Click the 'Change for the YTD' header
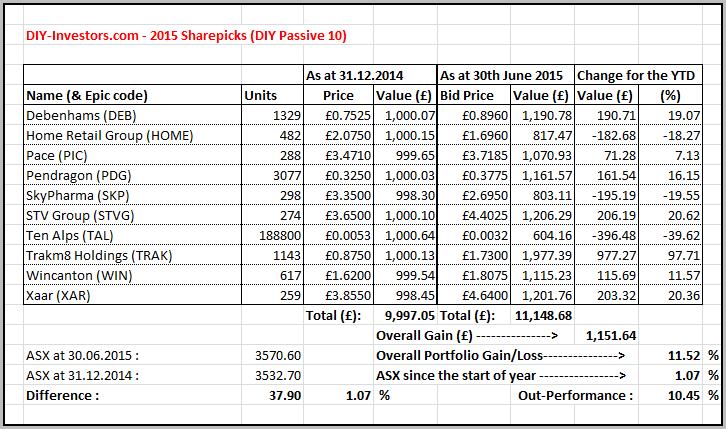The image size is (726, 429). tap(647, 75)
